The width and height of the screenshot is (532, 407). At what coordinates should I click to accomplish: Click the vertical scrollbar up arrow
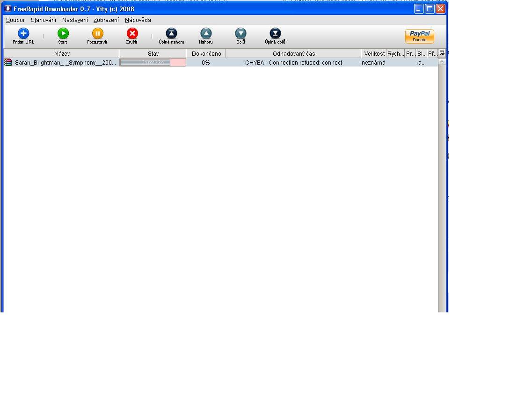coord(442,61)
